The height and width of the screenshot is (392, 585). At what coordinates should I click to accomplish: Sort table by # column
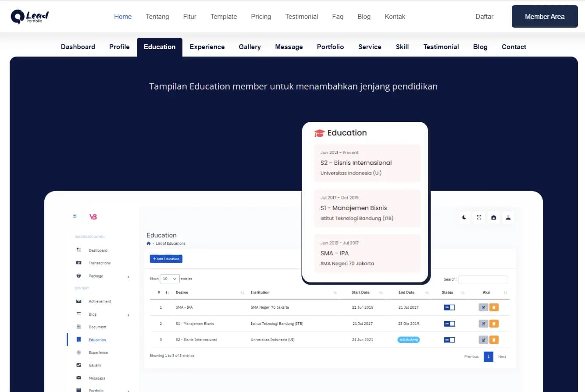167,292
